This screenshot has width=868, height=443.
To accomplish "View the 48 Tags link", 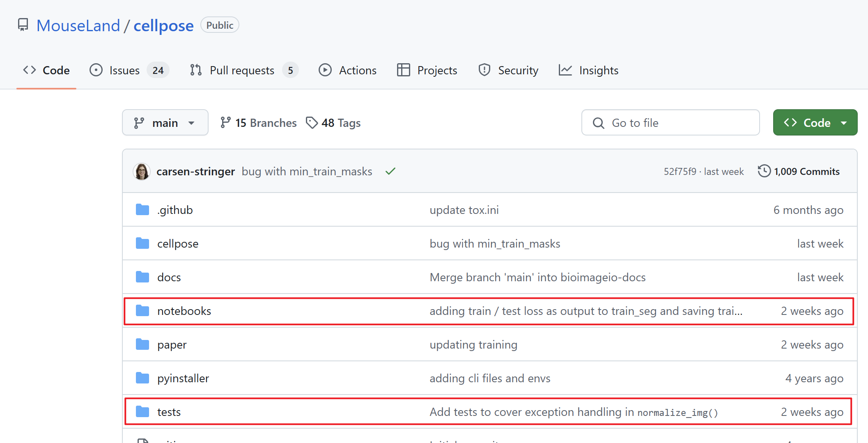I will coord(333,123).
